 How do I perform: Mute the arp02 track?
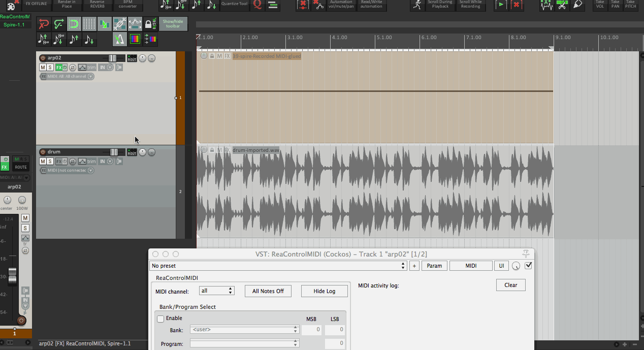coord(43,68)
